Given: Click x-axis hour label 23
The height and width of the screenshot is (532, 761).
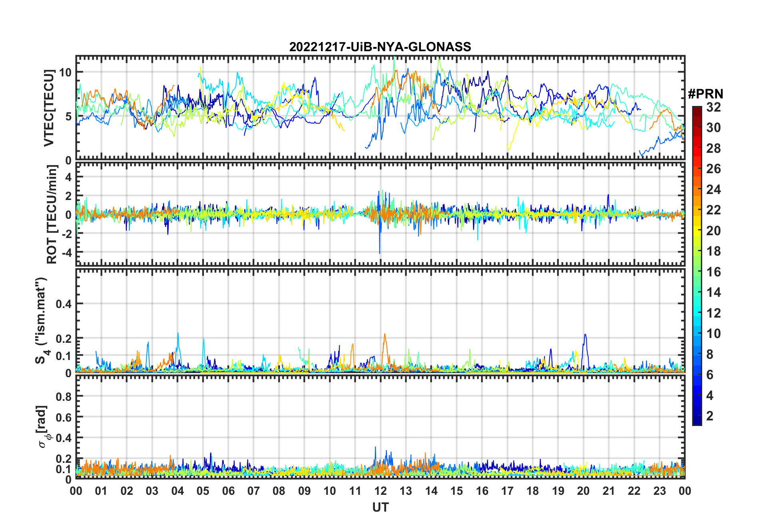Looking at the screenshot, I should coord(659,490).
